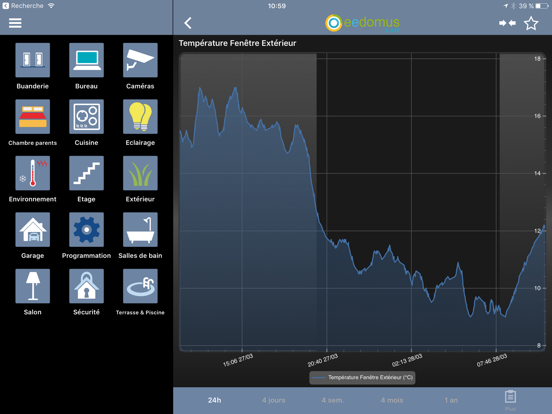This screenshot has height=414, width=552.
Task: Open the Environnement thermometer icon
Action: point(33,173)
